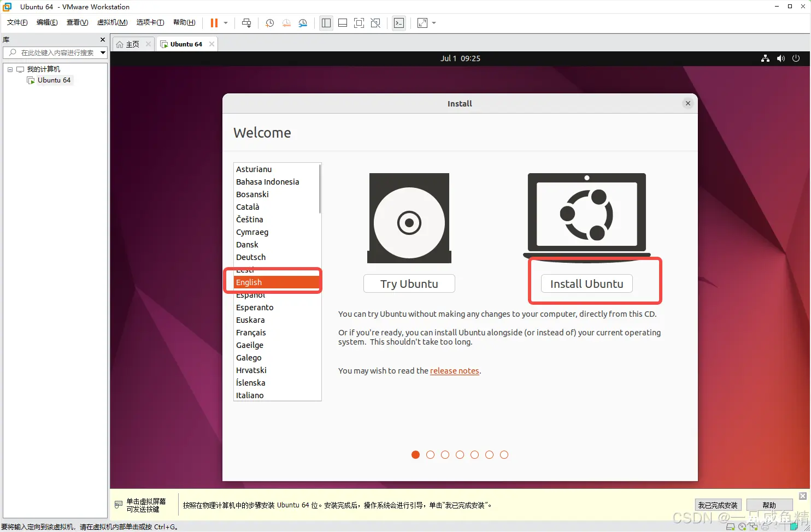Image resolution: width=811 pixels, height=532 pixels.
Task: Close the Install dialog window
Action: point(688,103)
